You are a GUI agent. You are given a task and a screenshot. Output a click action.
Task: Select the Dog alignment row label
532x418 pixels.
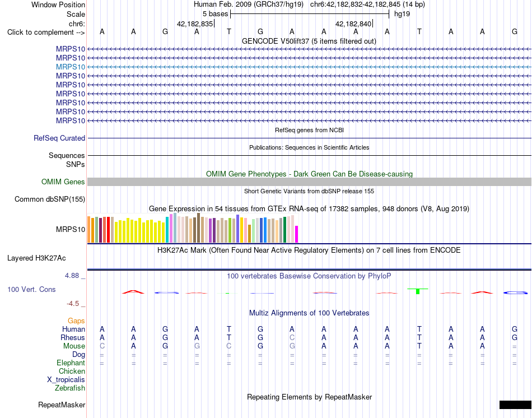coord(78,355)
